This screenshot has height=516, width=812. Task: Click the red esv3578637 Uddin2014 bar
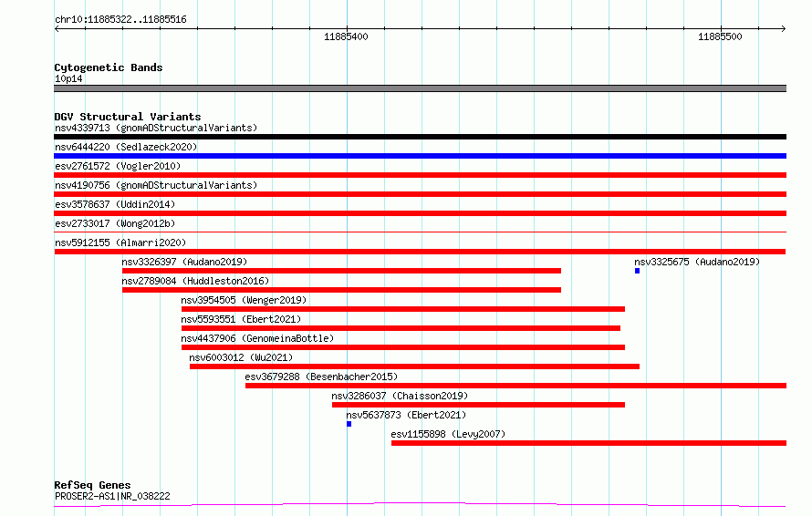420,213
